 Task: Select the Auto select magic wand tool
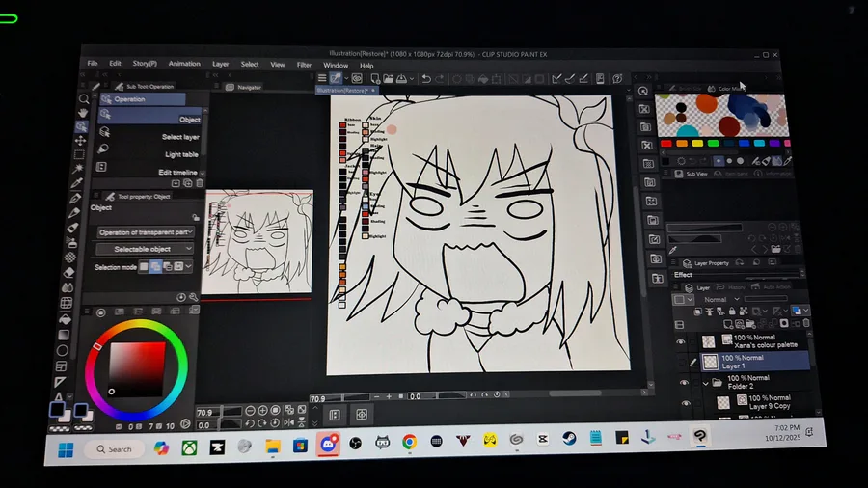point(79,168)
